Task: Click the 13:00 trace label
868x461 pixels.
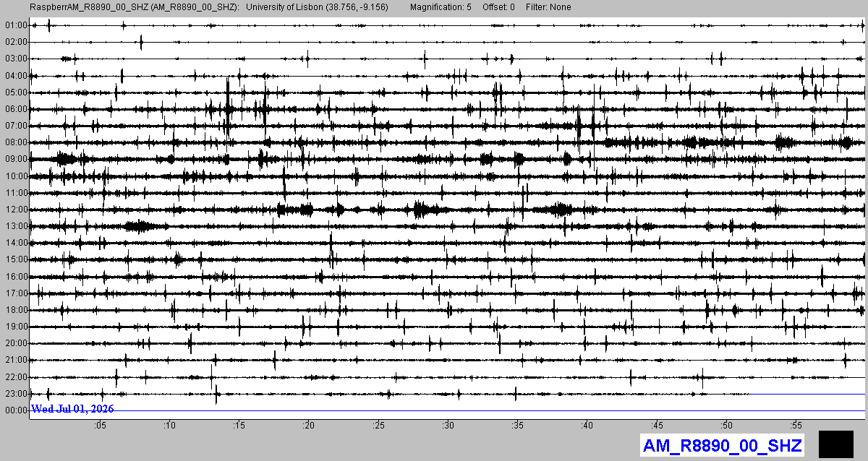Action: pos(16,226)
